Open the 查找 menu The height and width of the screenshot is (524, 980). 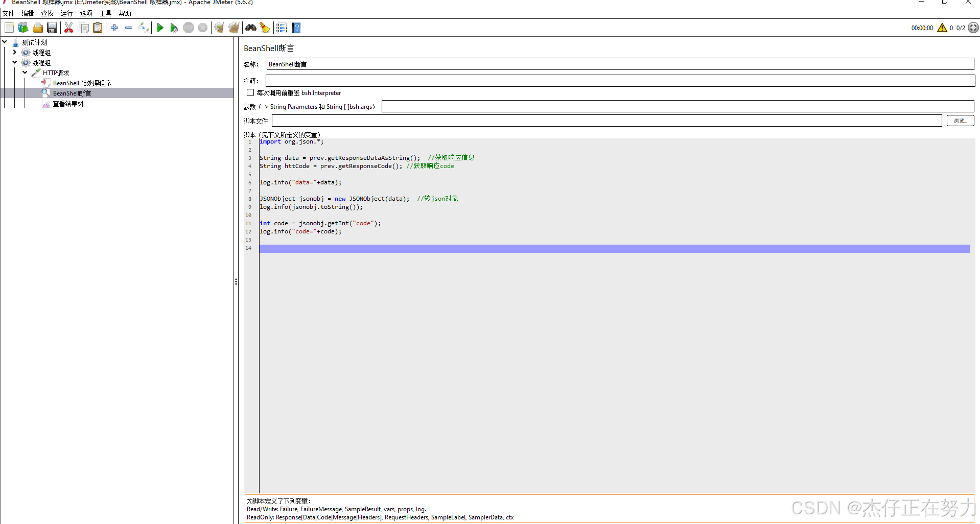click(47, 13)
